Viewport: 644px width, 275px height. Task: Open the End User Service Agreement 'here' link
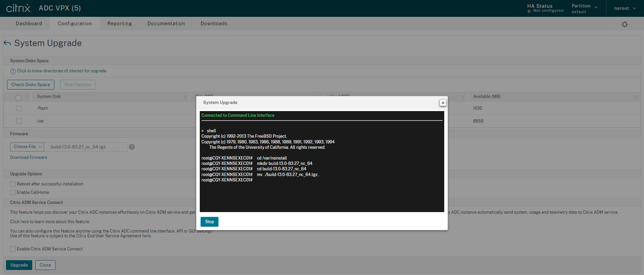pos(146,236)
